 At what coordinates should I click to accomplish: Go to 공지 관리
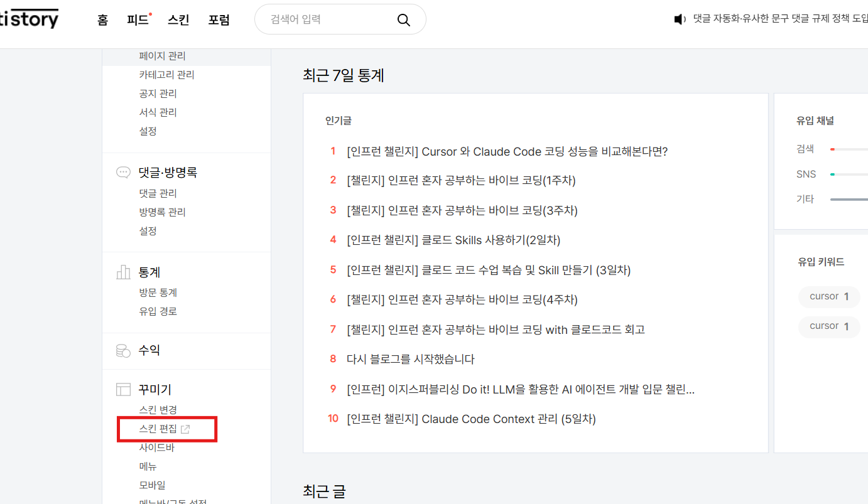tap(158, 94)
